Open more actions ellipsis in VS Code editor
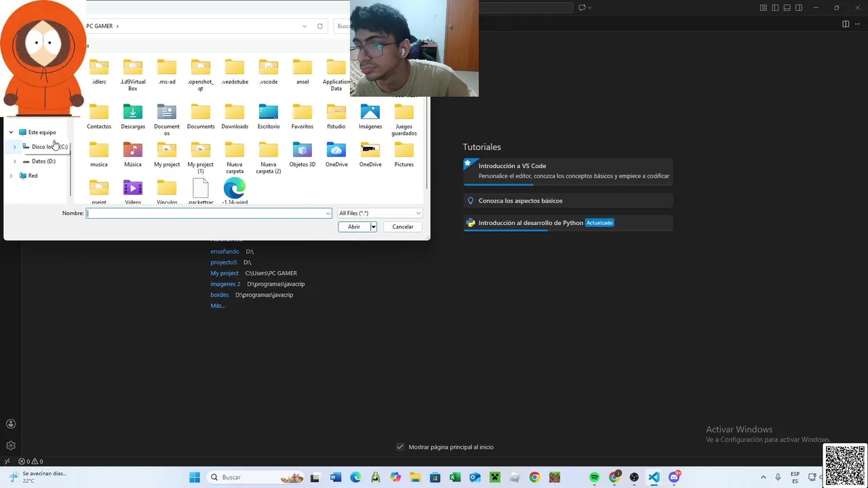 858,24
